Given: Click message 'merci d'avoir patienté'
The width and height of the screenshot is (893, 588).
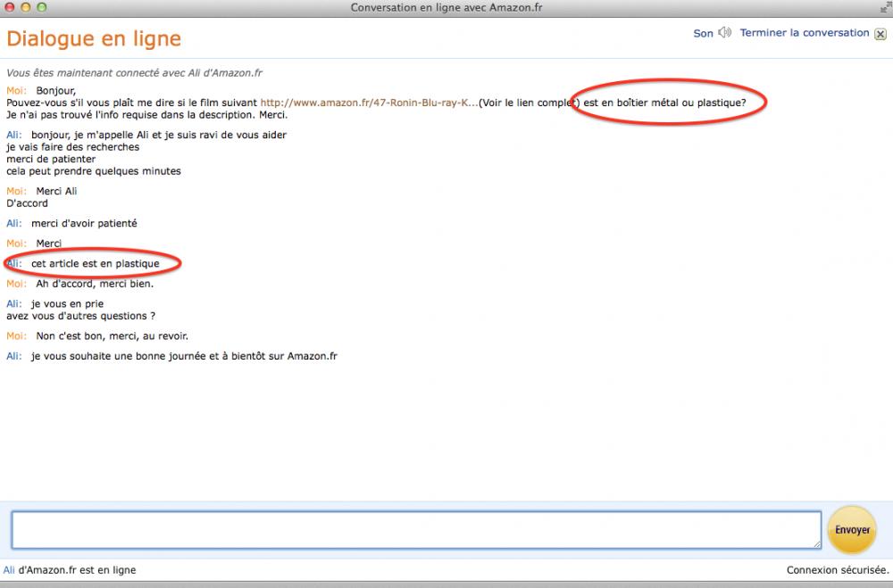Looking at the screenshot, I should (84, 223).
